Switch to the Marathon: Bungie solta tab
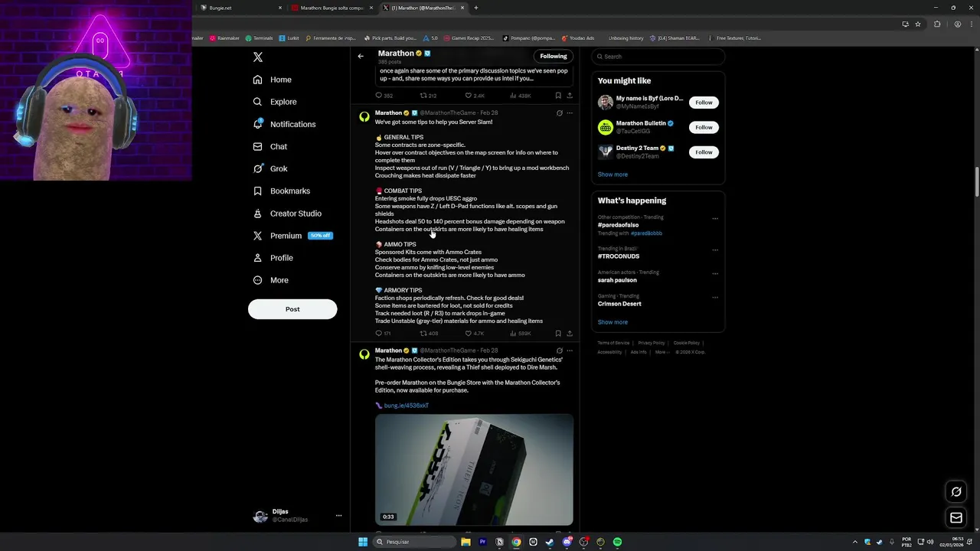980x551 pixels. coord(332,8)
